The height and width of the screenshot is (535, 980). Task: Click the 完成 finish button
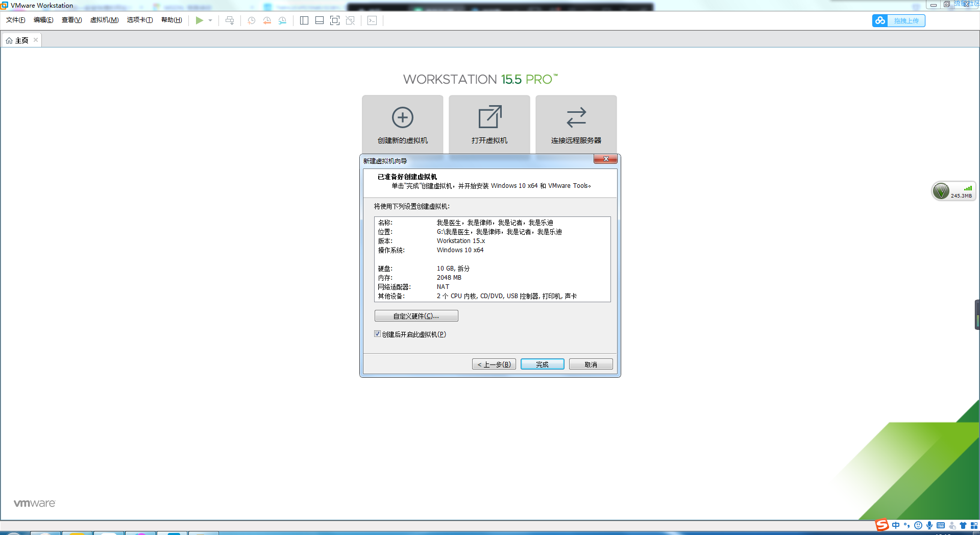(543, 364)
